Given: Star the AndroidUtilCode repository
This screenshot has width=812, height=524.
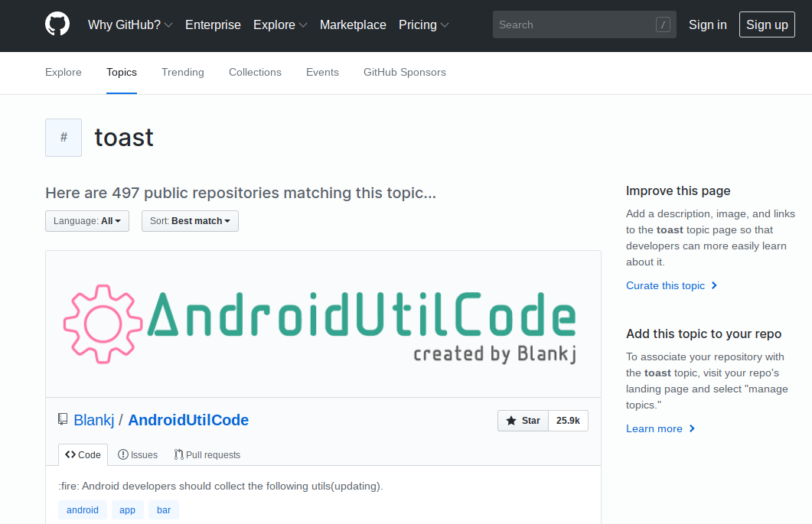Looking at the screenshot, I should tap(523, 421).
